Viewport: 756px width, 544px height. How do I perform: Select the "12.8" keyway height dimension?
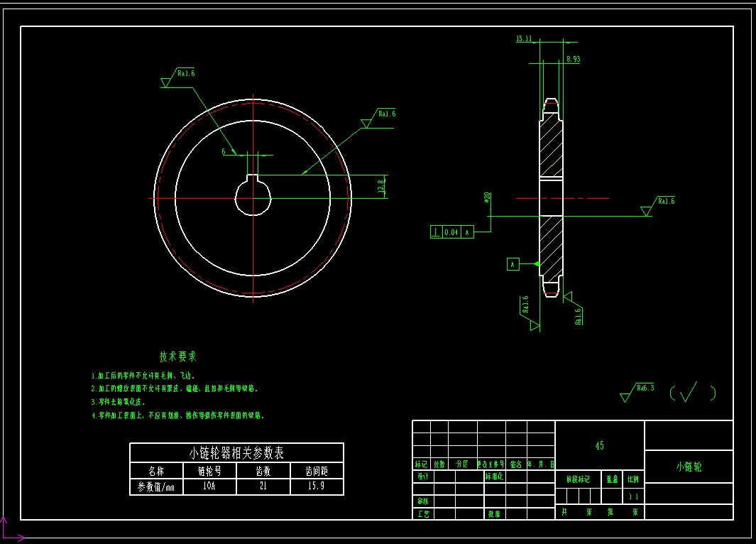[381, 187]
